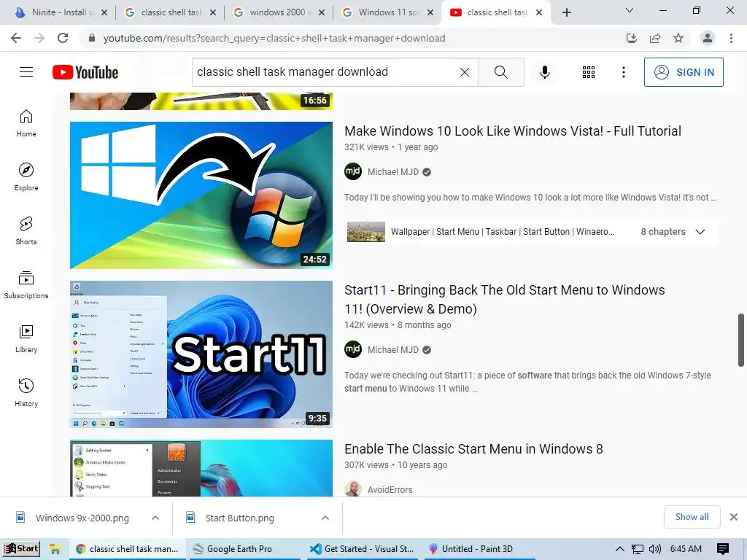The width and height of the screenshot is (747, 560).
Task: Open Library in the sidebar
Action: tap(26, 338)
